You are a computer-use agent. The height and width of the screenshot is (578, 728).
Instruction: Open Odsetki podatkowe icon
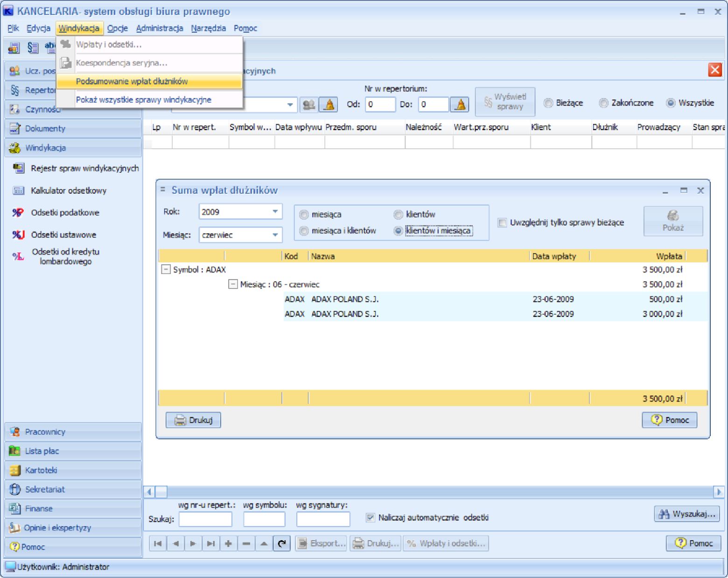coord(18,212)
